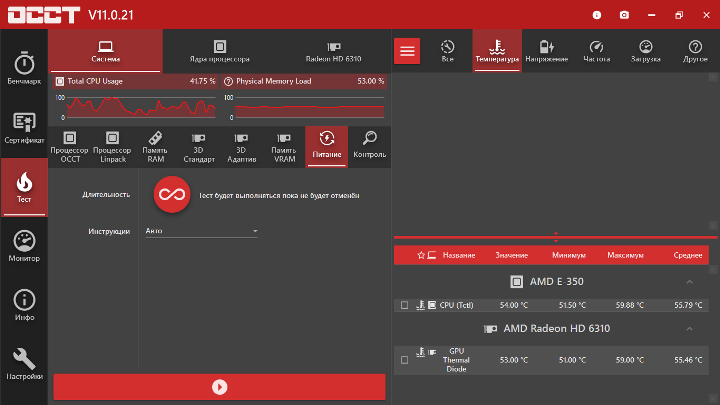Collapse the AMD E-350 group
The height and width of the screenshot is (405, 720).
(689, 282)
